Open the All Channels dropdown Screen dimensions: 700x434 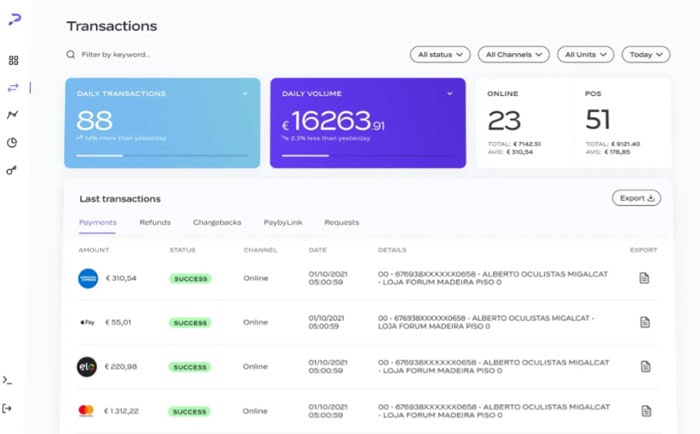click(x=513, y=54)
